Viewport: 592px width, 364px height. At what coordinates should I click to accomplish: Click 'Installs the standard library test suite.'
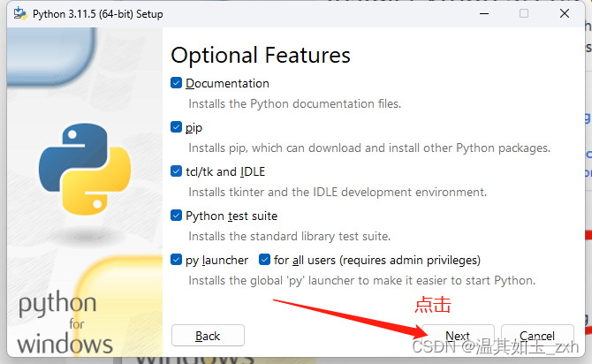[x=289, y=236]
